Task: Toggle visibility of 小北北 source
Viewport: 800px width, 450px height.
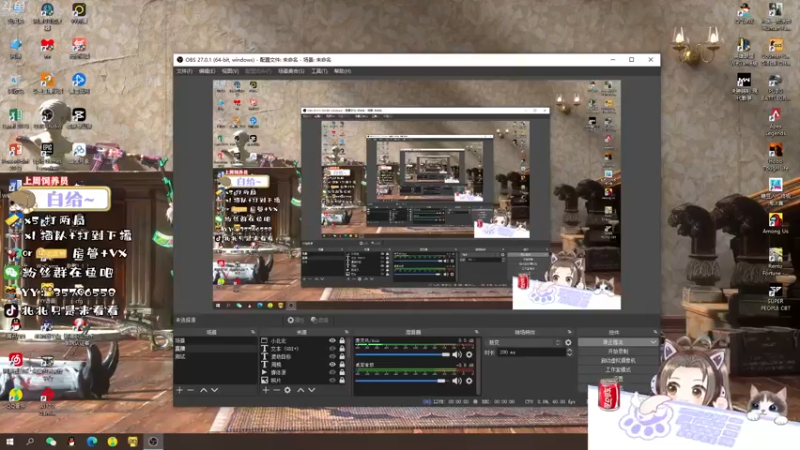Action: pyautogui.click(x=332, y=340)
